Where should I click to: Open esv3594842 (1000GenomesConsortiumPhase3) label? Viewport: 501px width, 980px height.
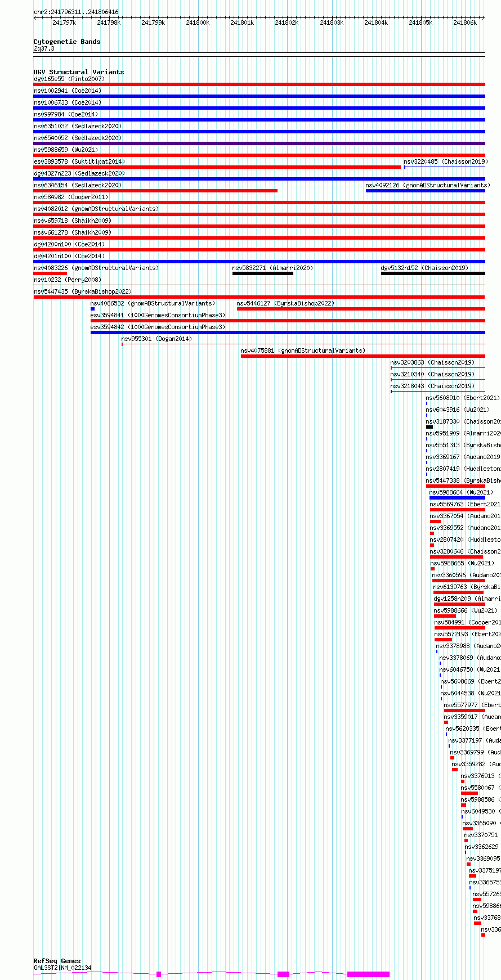[158, 327]
